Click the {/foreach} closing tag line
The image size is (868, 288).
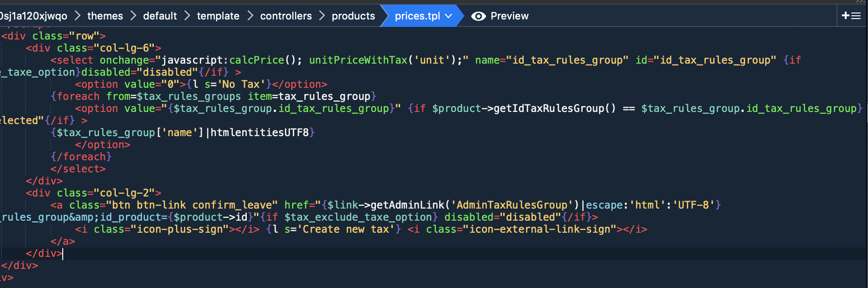(81, 157)
